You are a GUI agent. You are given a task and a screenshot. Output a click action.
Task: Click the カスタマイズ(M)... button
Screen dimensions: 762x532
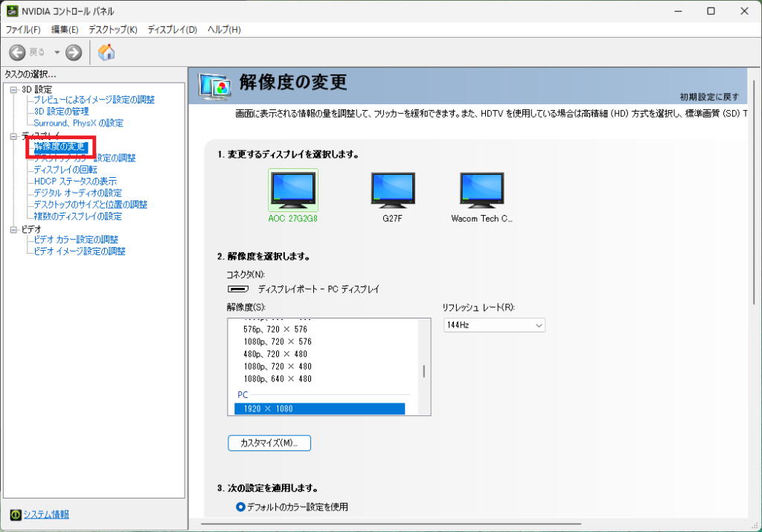coord(269,443)
